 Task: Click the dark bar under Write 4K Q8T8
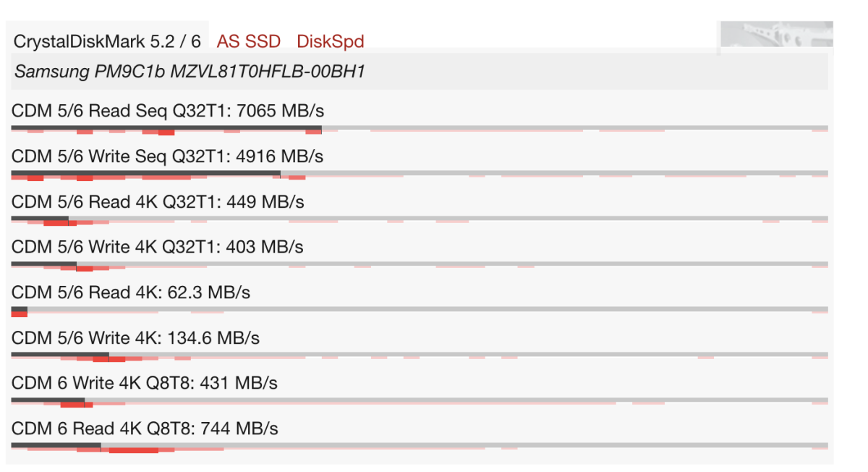click(x=48, y=400)
